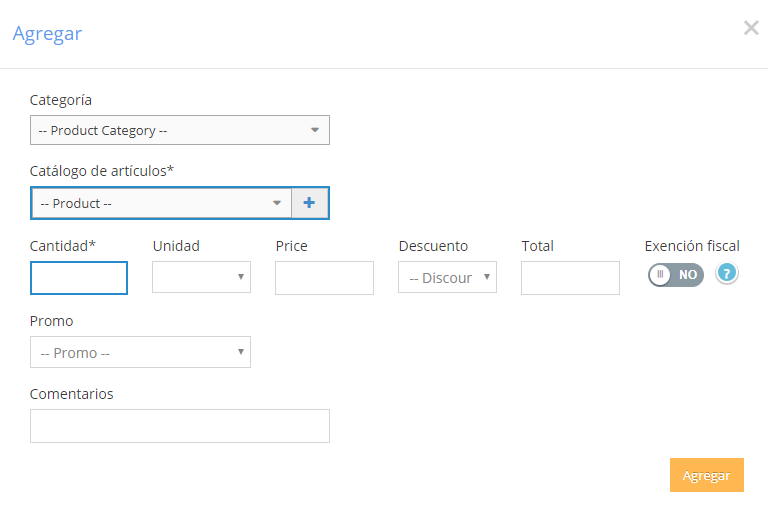Open the Product Category dropdown
The width and height of the screenshot is (768, 505).
click(180, 130)
